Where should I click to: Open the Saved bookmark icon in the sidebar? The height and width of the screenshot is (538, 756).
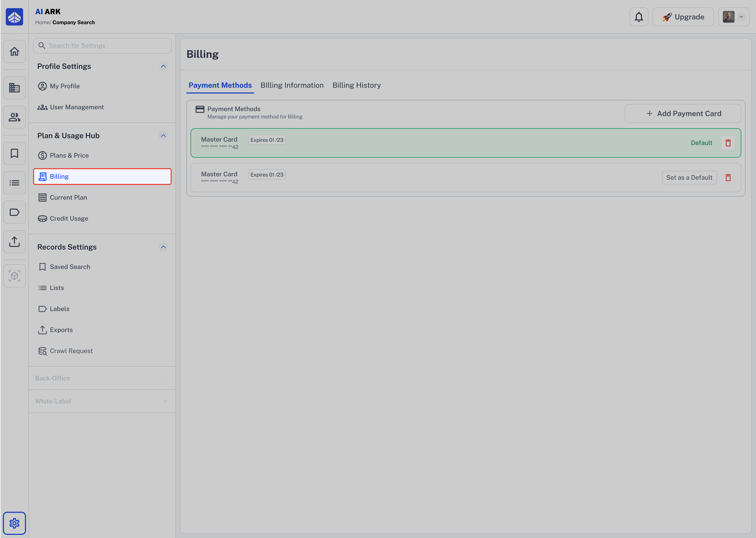tap(14, 153)
